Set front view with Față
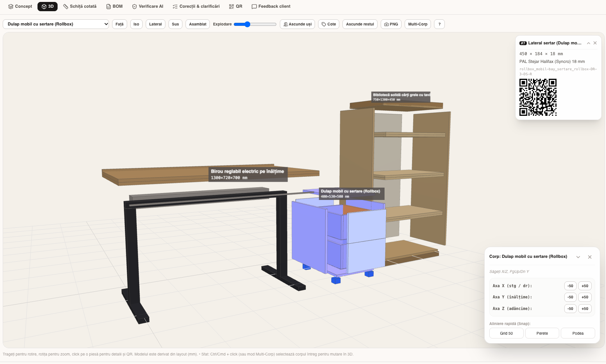 (x=119, y=24)
